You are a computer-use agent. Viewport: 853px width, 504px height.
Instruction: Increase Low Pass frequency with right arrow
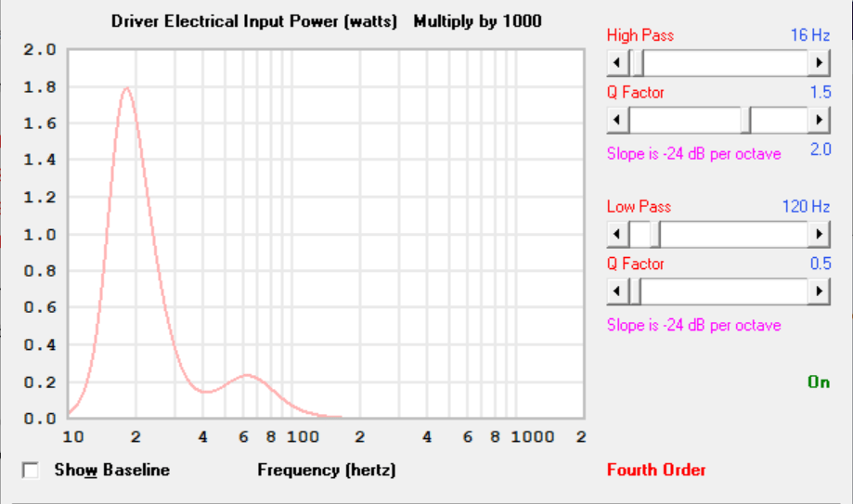(x=819, y=234)
